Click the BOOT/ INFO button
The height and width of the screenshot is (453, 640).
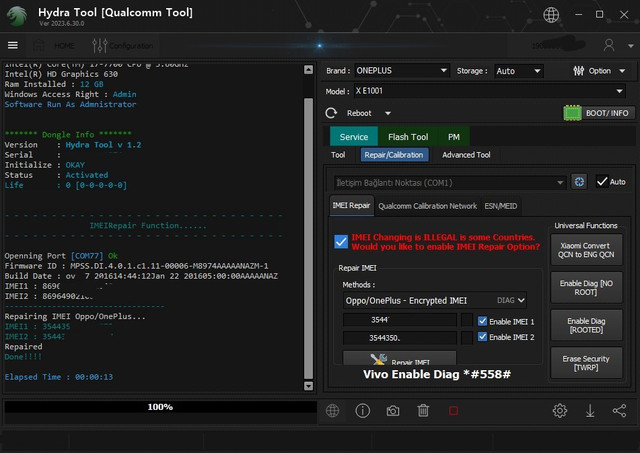point(607,113)
